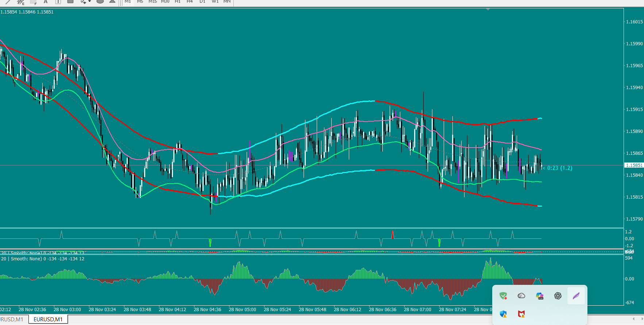Pick the rectangle shape tool
The height and width of the screenshot is (325, 644).
point(70,1)
